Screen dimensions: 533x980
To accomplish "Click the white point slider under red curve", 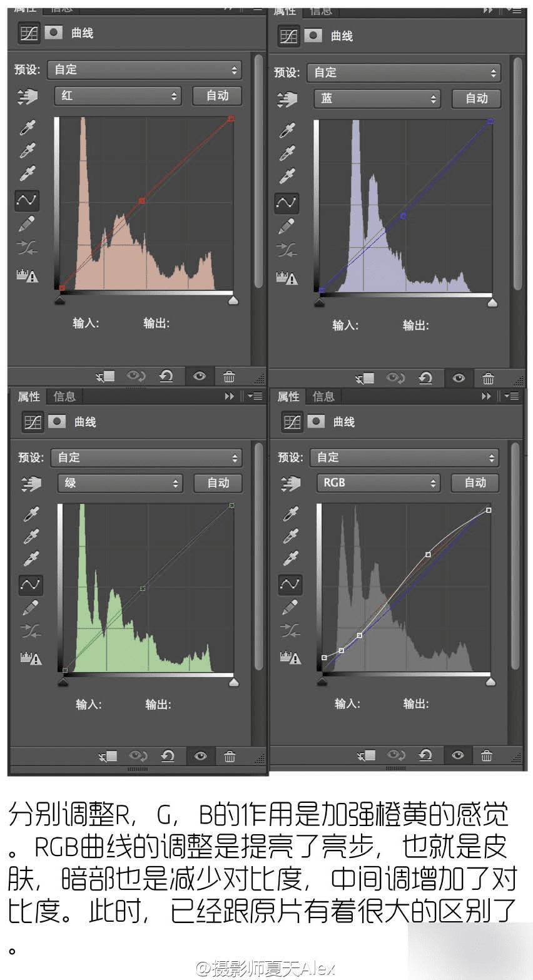I will tap(233, 301).
